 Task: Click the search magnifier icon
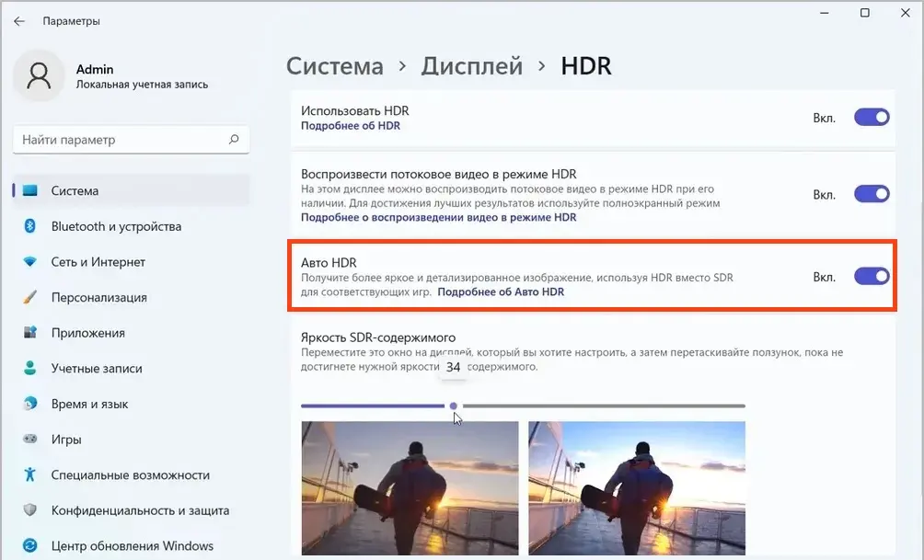(x=234, y=140)
